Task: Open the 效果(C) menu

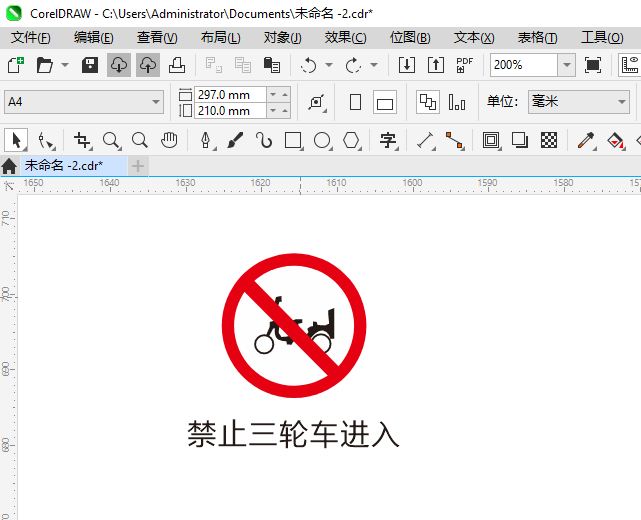Action: [346, 38]
